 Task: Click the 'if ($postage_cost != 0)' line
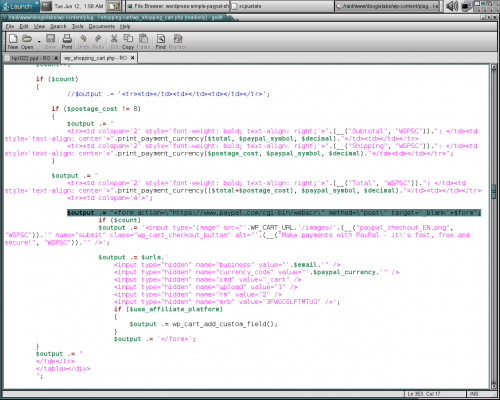click(96, 109)
